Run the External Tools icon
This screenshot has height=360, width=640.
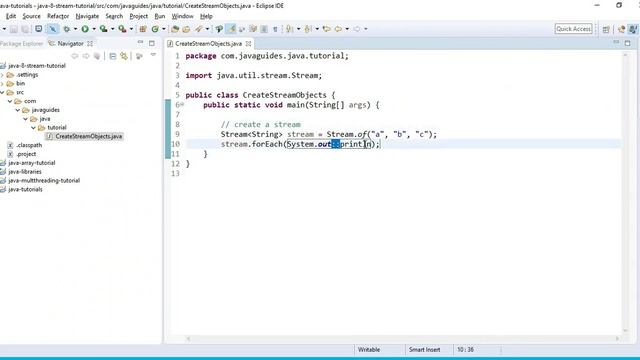click(x=122, y=29)
